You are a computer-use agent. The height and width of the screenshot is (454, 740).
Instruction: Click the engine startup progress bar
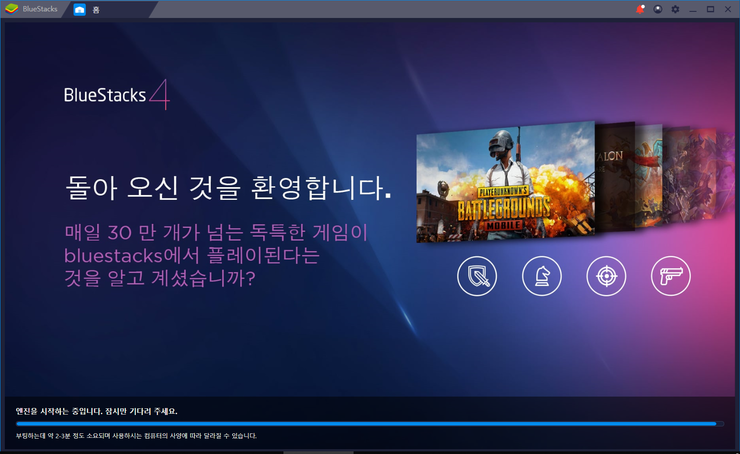click(x=370, y=424)
